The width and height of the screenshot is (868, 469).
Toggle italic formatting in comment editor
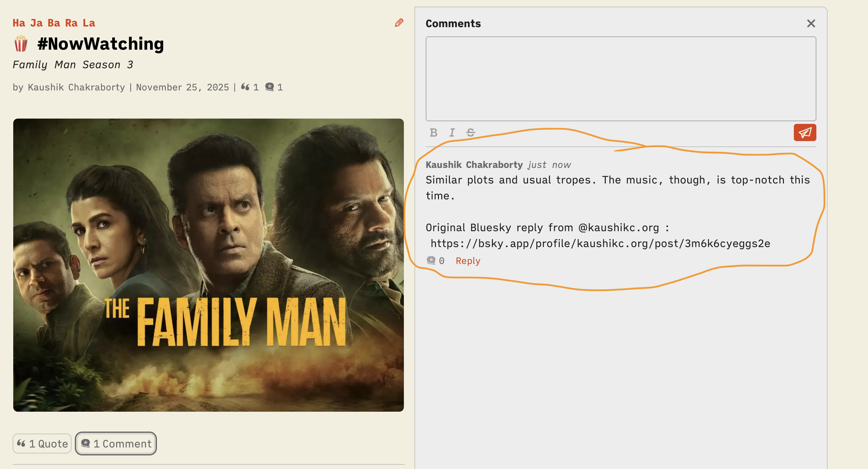click(452, 132)
